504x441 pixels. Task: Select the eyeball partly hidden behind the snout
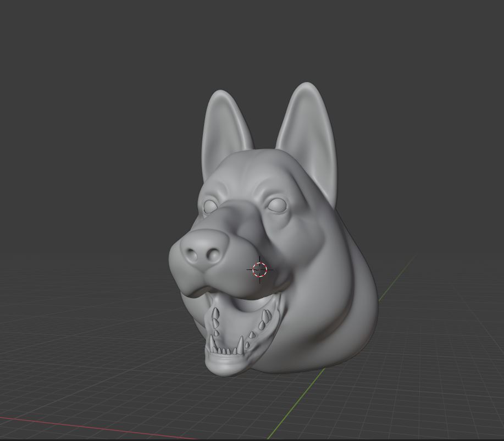click(210, 206)
